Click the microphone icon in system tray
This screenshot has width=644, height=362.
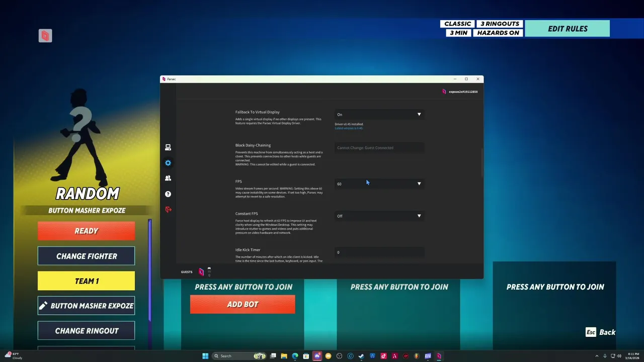(x=605, y=356)
